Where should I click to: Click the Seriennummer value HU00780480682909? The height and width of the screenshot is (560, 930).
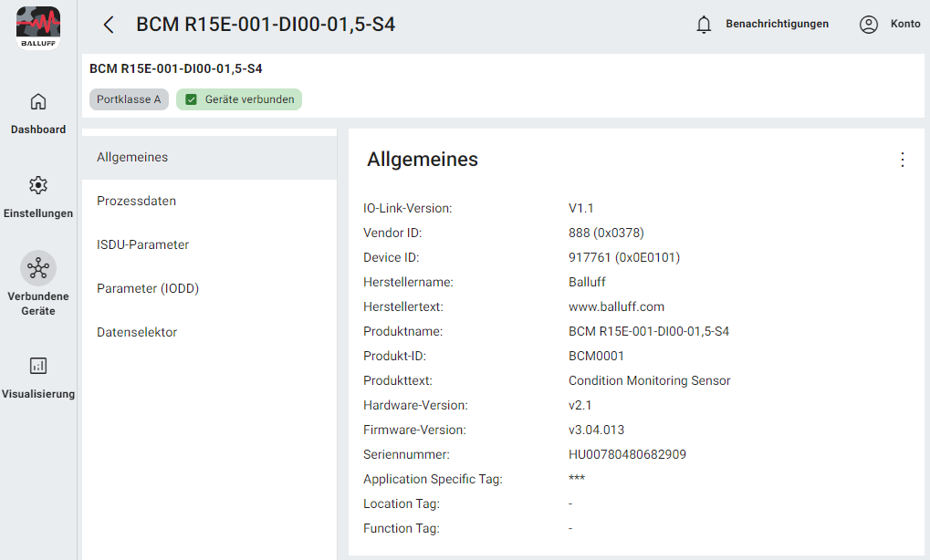click(x=627, y=454)
